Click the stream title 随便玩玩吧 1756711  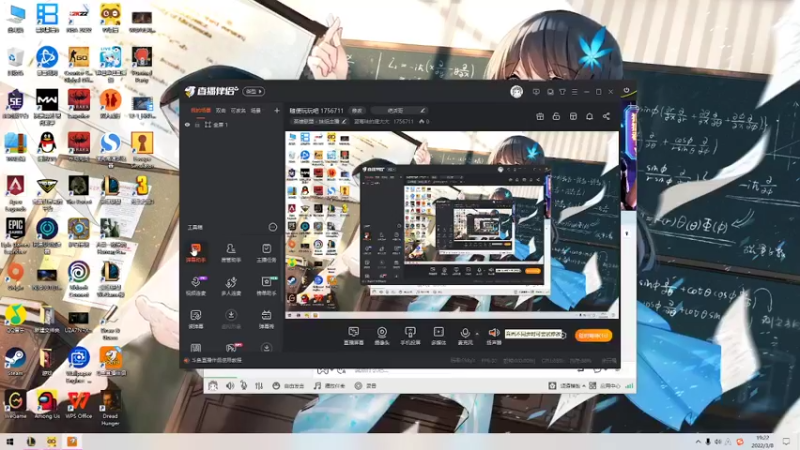(x=316, y=111)
